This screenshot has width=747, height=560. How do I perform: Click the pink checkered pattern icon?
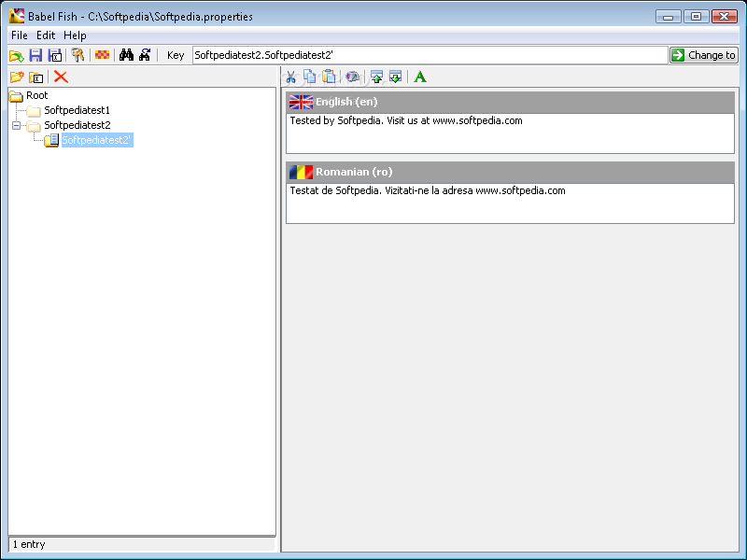(x=102, y=55)
